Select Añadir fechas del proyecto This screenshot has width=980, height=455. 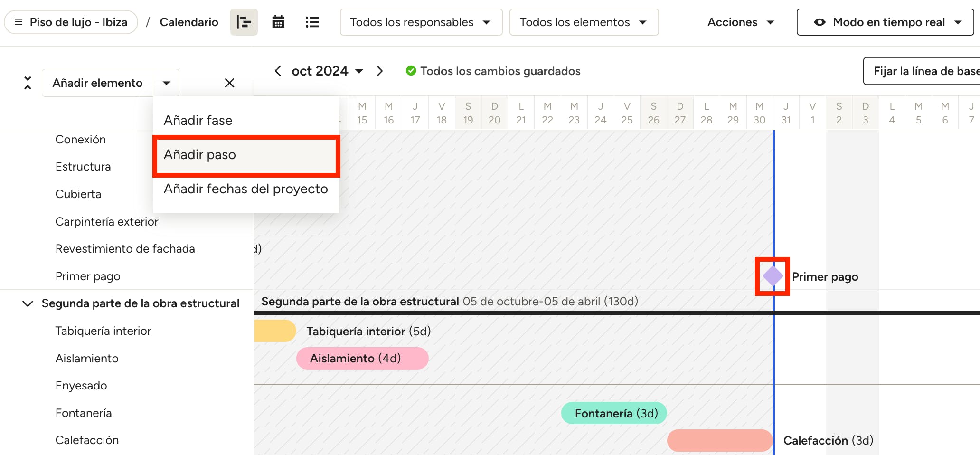click(245, 189)
